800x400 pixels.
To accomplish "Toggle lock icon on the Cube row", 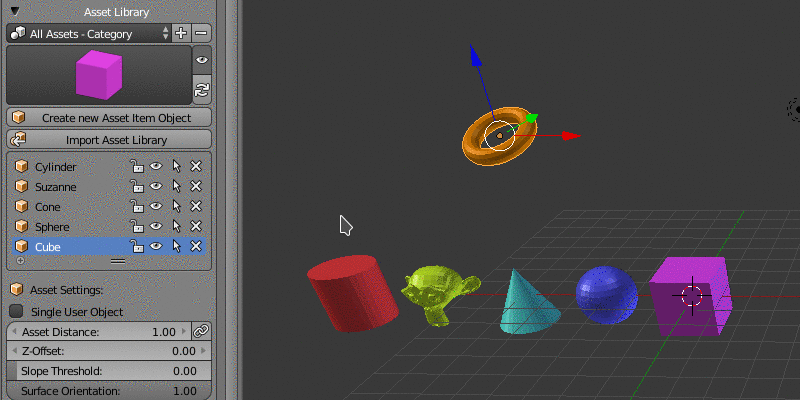I will pos(137,246).
